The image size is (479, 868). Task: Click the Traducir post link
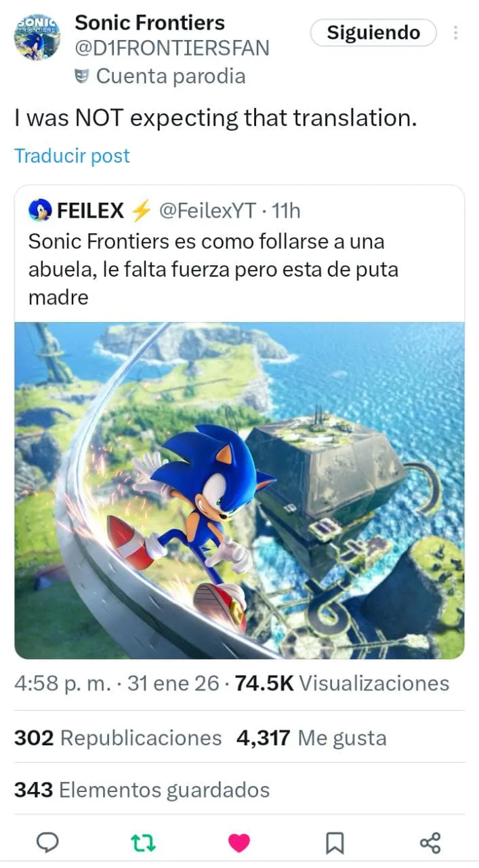click(72, 156)
